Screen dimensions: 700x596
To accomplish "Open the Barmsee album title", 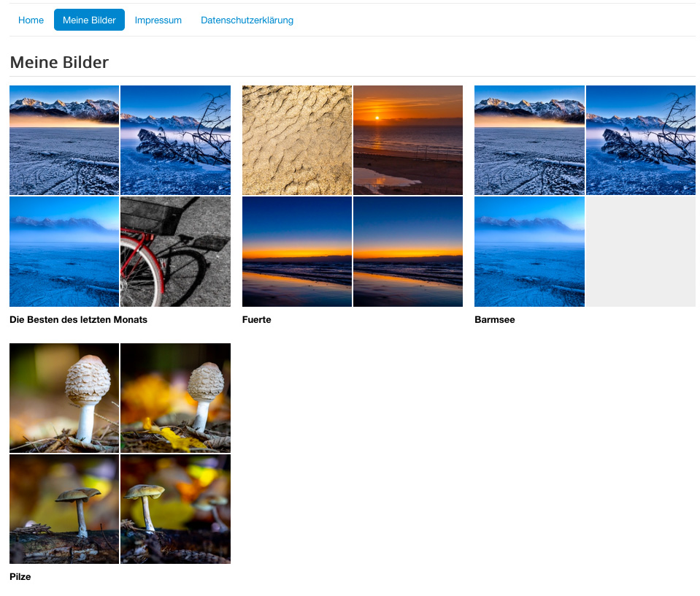I will click(495, 319).
